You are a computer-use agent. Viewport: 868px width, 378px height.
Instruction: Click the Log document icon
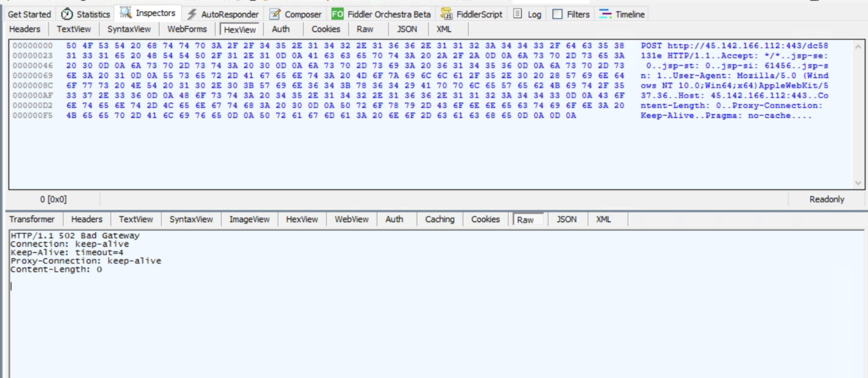point(517,14)
